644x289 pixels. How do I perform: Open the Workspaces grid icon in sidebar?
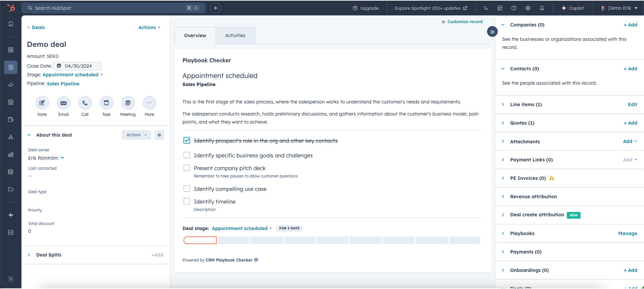(x=11, y=50)
